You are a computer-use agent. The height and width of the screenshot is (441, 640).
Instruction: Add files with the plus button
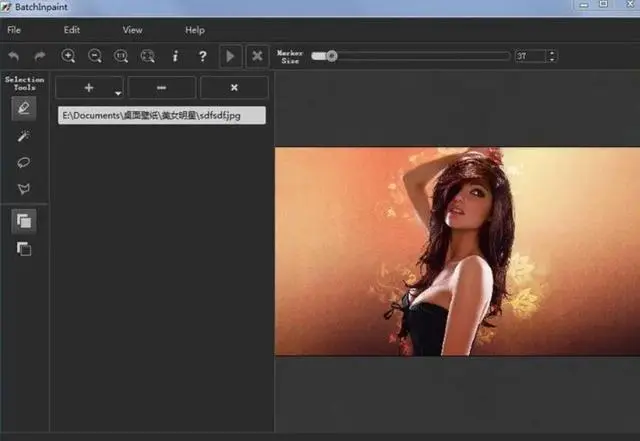89,87
